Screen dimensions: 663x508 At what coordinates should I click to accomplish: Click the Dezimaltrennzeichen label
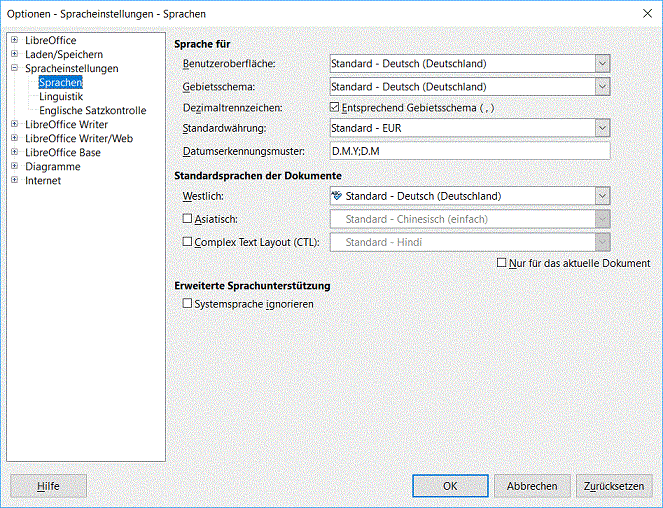[x=233, y=108]
